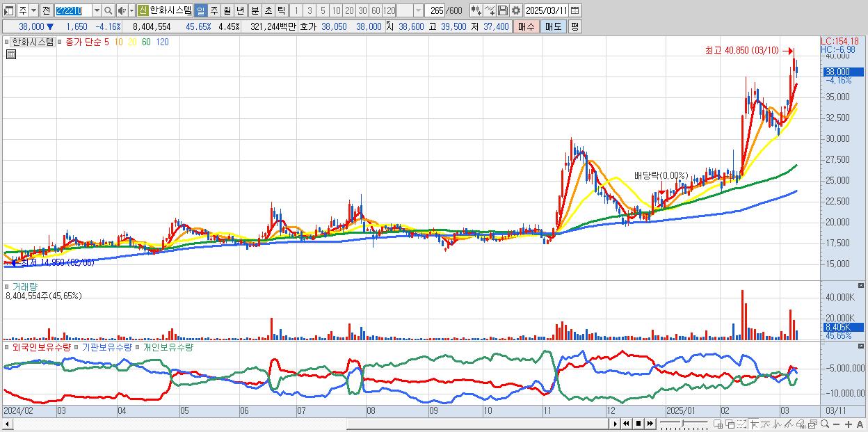Click the blue 120-day moving average label

click(x=162, y=42)
